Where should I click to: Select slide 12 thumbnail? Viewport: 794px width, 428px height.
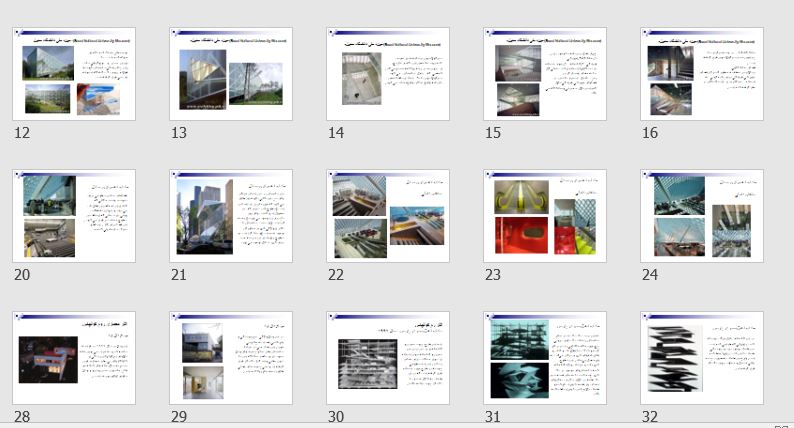(74, 74)
